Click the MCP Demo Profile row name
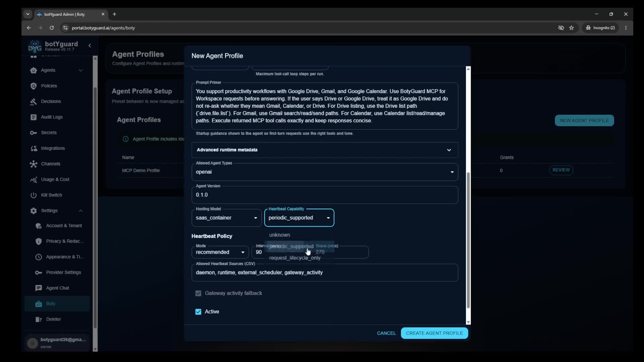This screenshot has height=362, width=644. tap(141, 171)
